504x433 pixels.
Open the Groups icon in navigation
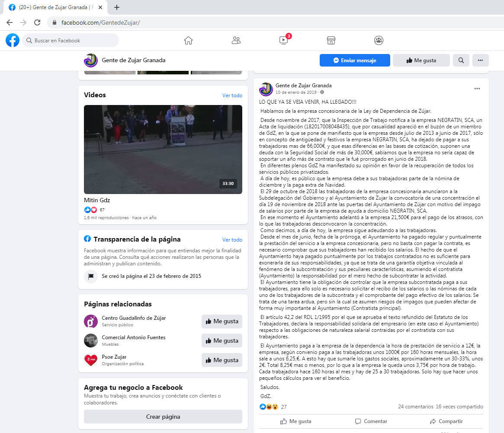(379, 41)
